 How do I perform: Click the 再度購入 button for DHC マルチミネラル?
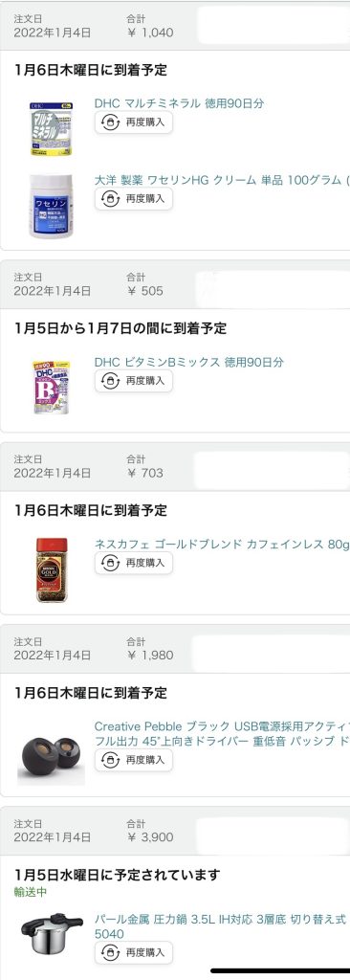pyautogui.click(x=134, y=122)
